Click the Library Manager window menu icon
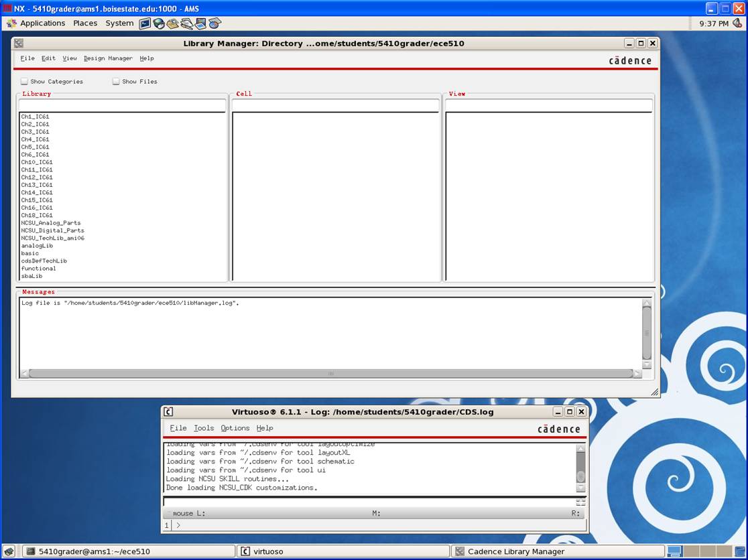 19,44
